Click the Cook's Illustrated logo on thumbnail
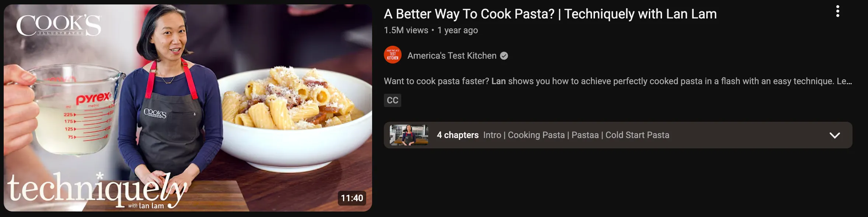 point(59,25)
